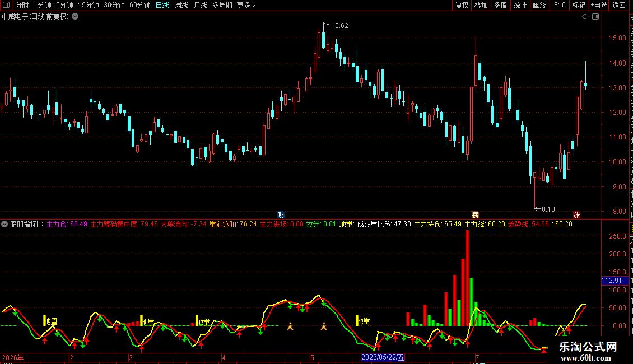Select the 日线 daily period
Image resolution: width=633 pixels, height=364 pixels.
[x=162, y=5]
